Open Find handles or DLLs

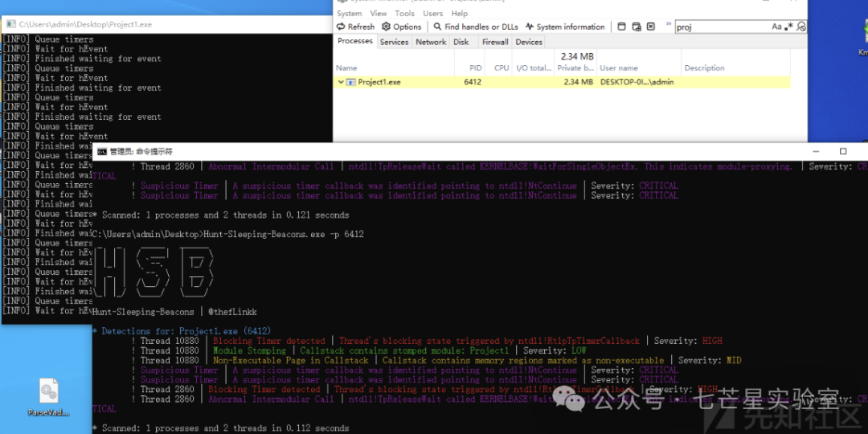476,27
